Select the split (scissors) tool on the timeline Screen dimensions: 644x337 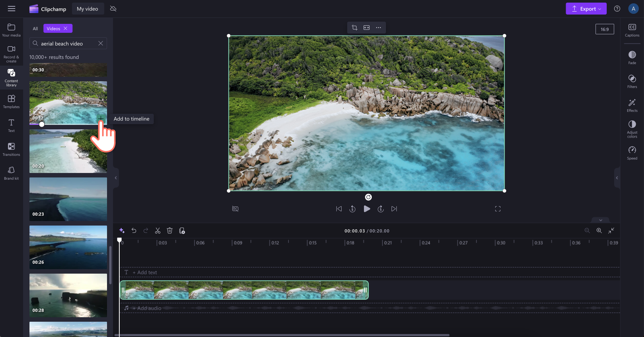[158, 230]
